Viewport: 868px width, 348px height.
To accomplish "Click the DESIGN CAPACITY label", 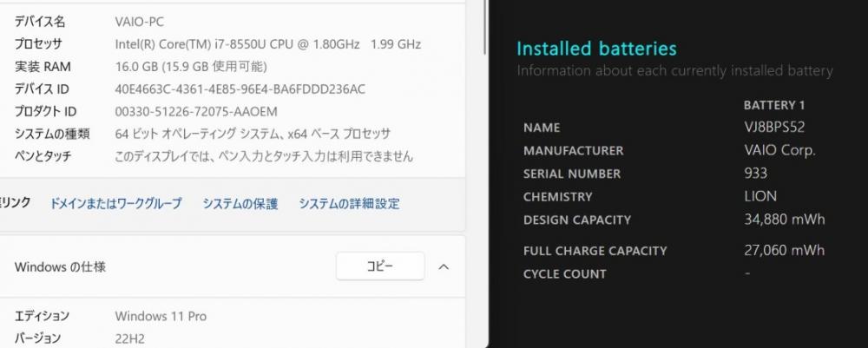I will pos(577,220).
